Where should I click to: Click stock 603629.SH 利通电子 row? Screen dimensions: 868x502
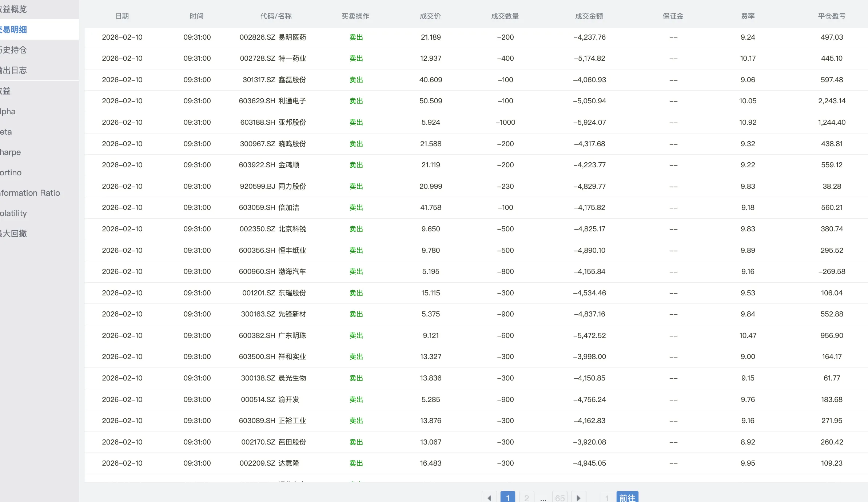pyautogui.click(x=272, y=101)
